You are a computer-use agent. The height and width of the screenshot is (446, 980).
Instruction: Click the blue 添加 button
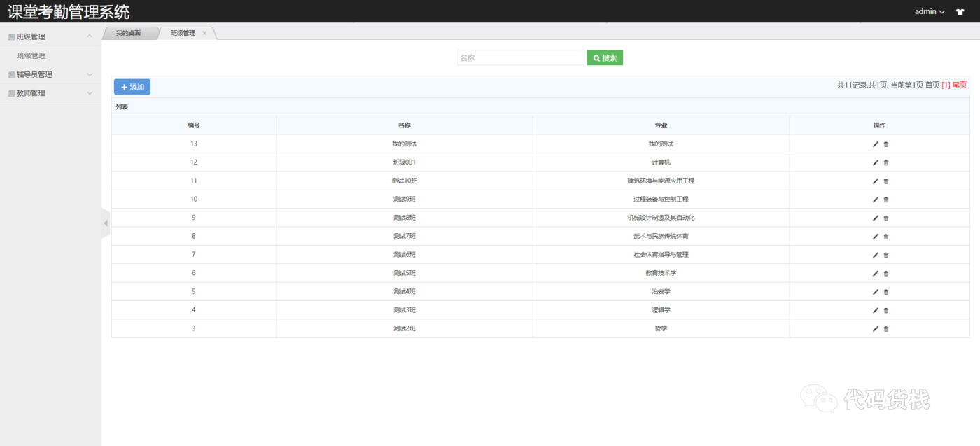(x=132, y=87)
